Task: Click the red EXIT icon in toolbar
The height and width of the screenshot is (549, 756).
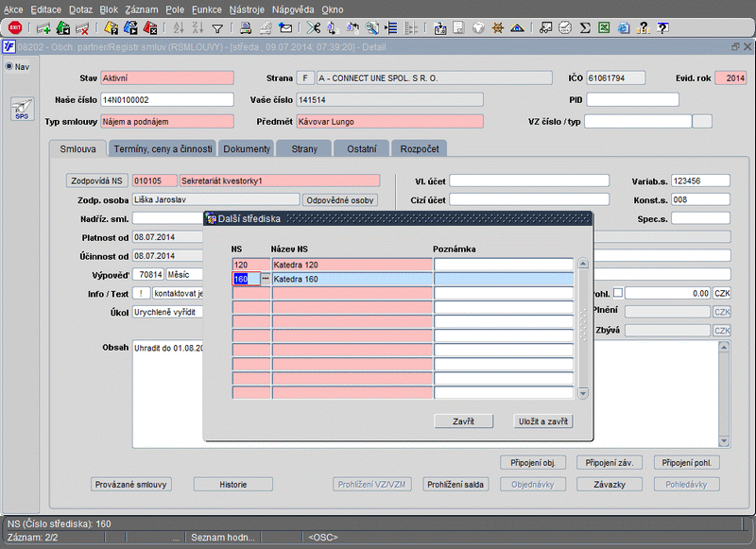Action: point(15,28)
